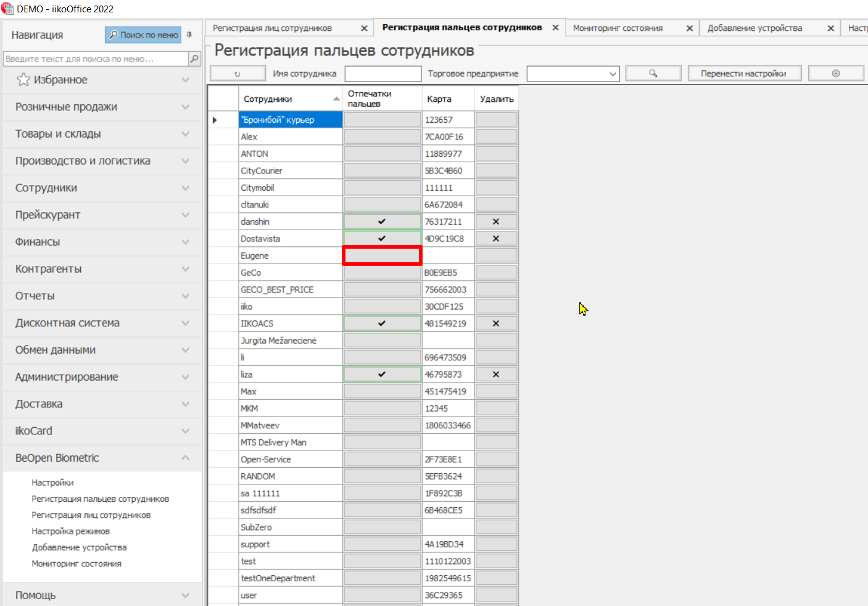Select the GECO_BEST_PRICE employee cell
Viewport: 868px width, 606px height.
291,289
